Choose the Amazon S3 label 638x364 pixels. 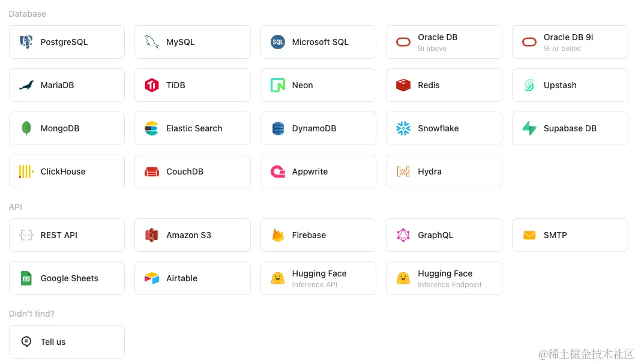click(188, 235)
